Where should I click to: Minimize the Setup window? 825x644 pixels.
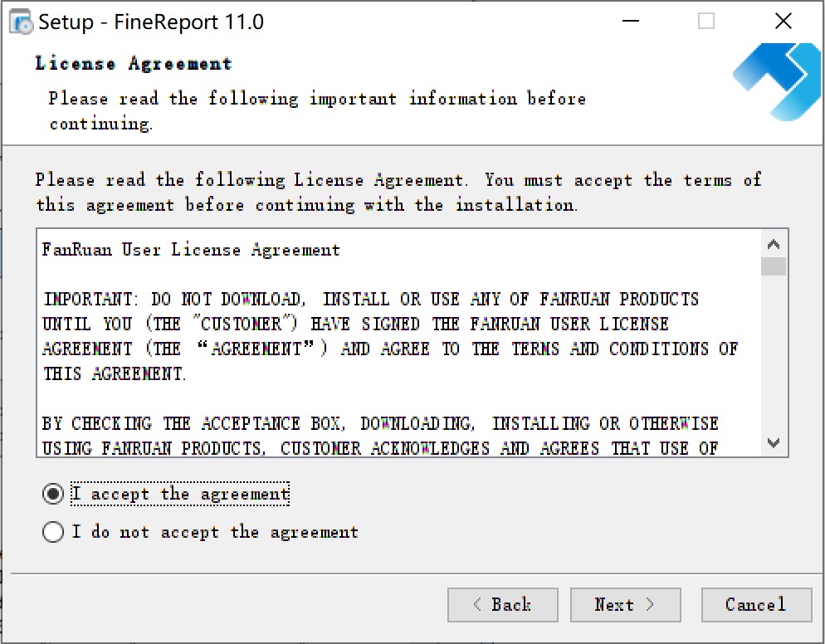[x=630, y=22]
